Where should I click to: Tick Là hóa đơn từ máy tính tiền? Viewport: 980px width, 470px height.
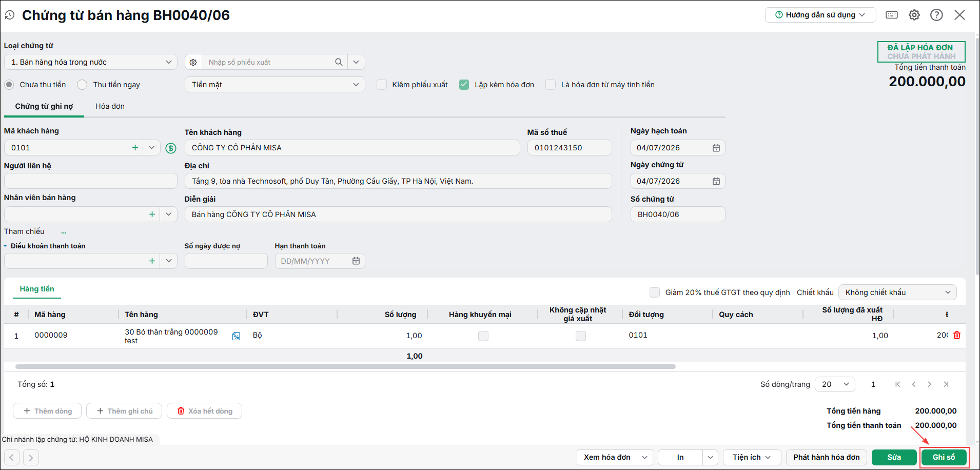(x=551, y=85)
